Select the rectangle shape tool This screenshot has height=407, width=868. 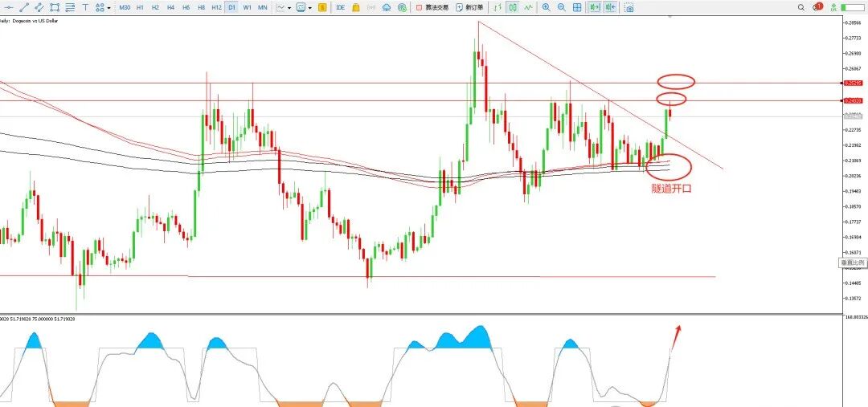pyautogui.click(x=55, y=8)
